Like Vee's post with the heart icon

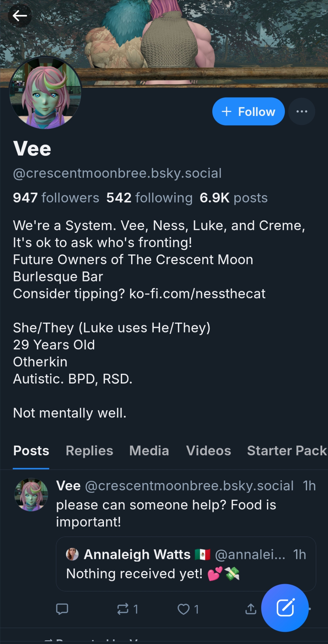[184, 609]
